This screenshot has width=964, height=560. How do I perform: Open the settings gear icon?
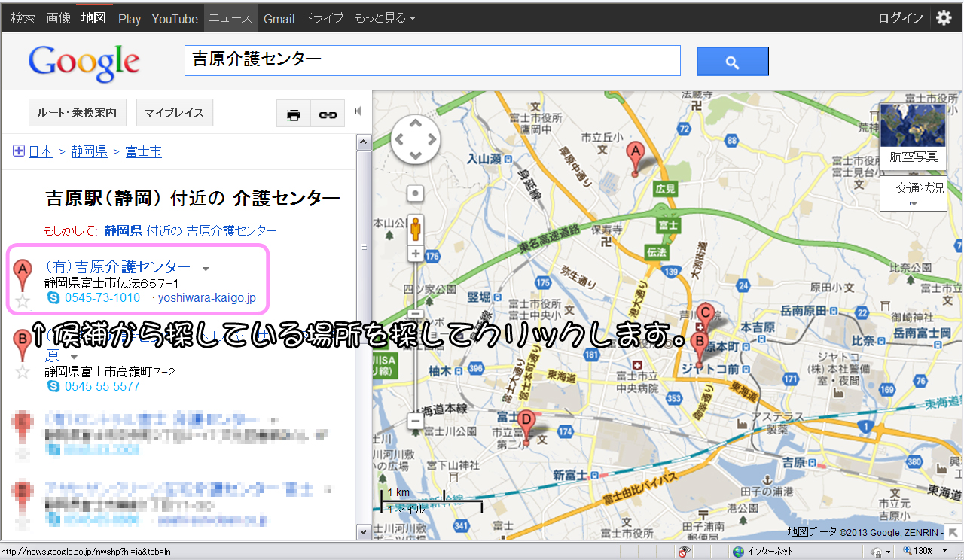[x=944, y=18]
